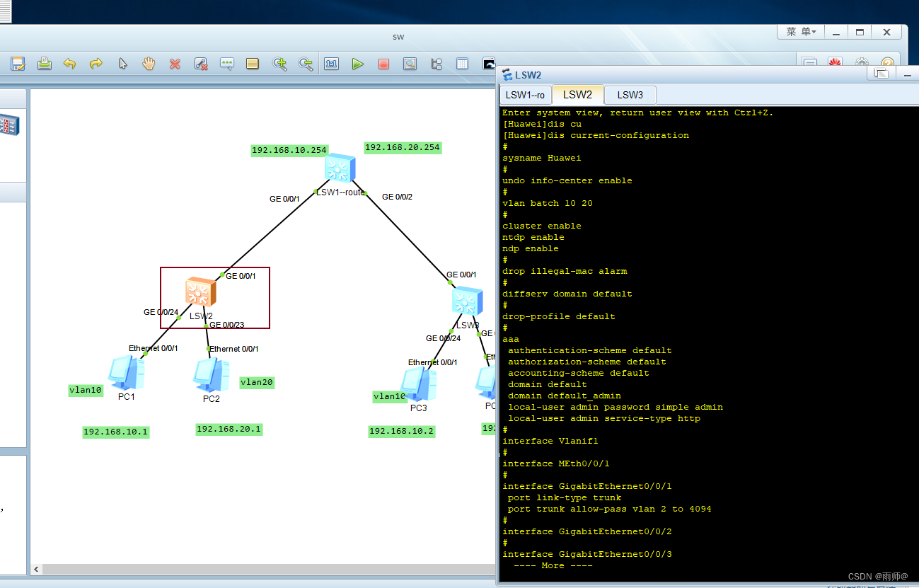Click the canvas horizontal scrollbar left arrow
Screen dimensions: 919x588
37,569
